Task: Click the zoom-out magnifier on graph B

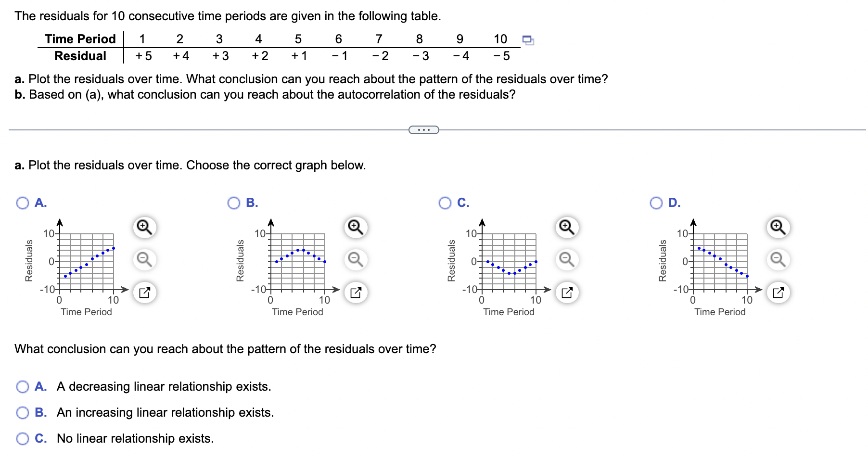Action: [355, 259]
